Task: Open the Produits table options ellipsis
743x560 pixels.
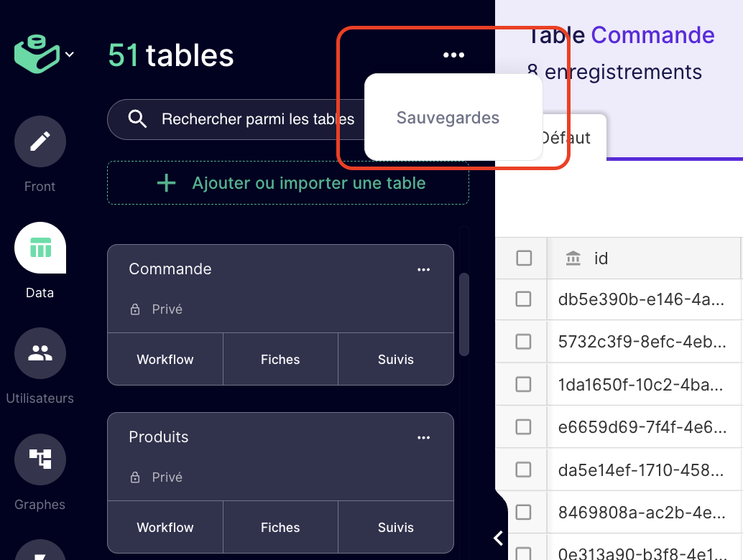Action: pos(424,438)
